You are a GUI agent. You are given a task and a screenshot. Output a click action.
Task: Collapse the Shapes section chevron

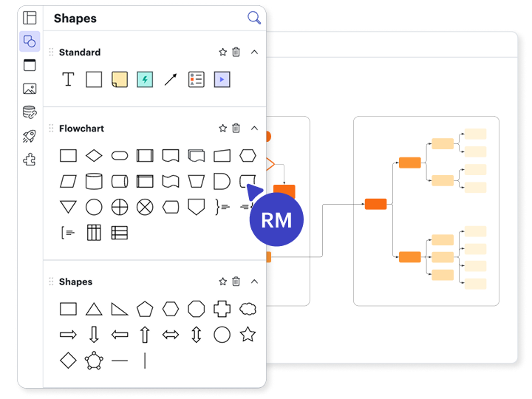(x=254, y=282)
